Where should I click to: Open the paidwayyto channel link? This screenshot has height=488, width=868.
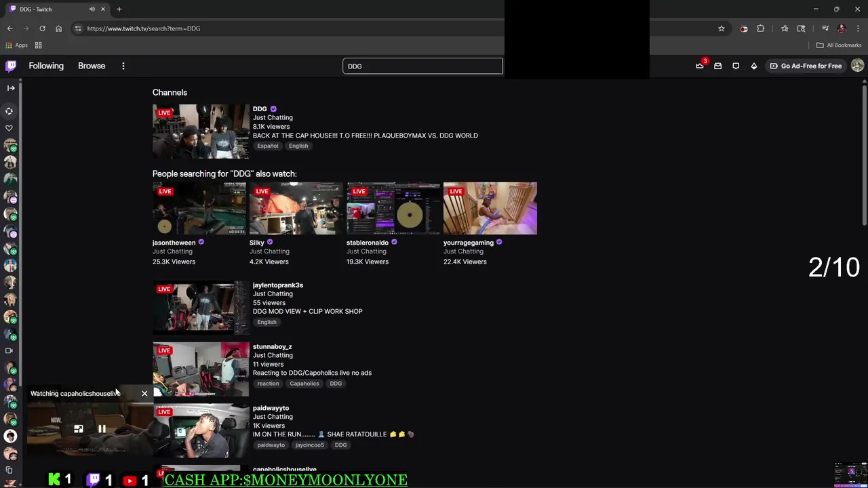click(271, 408)
